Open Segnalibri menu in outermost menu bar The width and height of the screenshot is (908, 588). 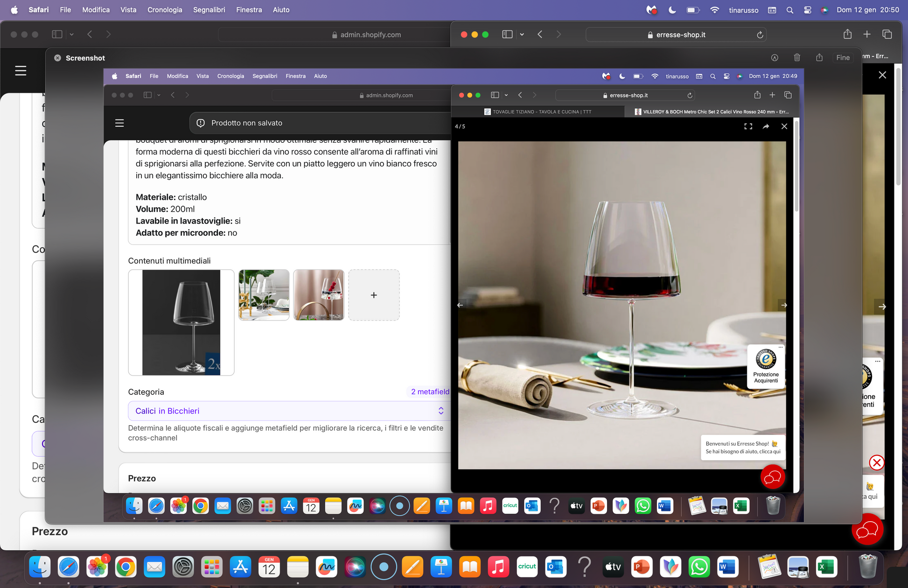click(x=209, y=10)
